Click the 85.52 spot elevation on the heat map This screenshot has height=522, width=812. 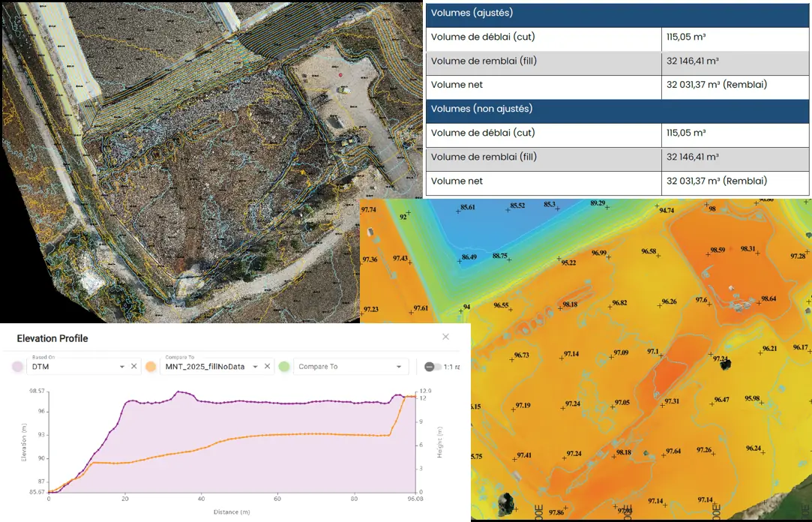[x=517, y=205]
